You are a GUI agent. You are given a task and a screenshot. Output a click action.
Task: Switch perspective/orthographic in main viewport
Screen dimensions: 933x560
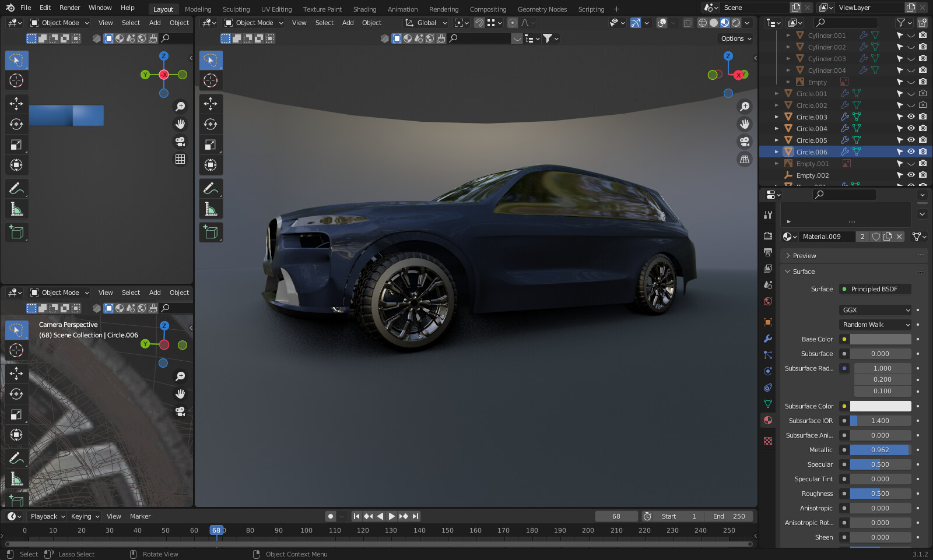coord(745,159)
